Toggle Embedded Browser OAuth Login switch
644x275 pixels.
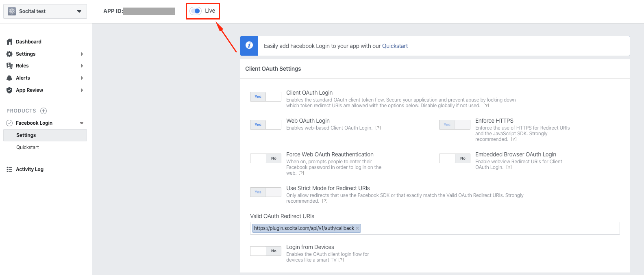(x=455, y=158)
